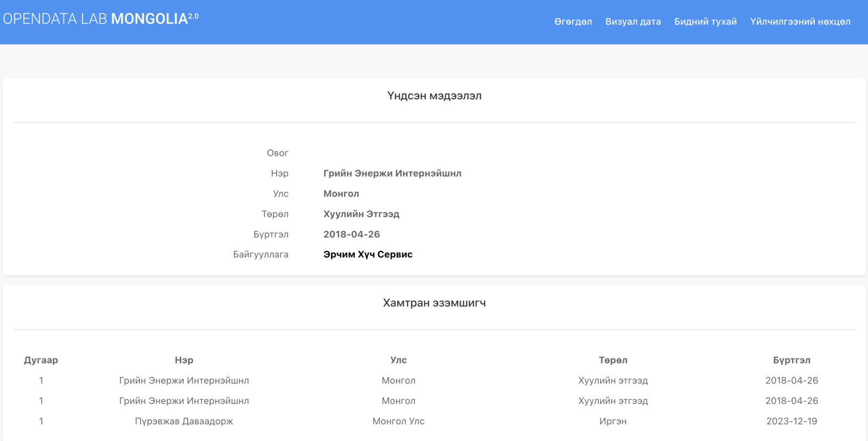This screenshot has height=441, width=868.
Task: Click the Дугаар column header
Action: [41, 360]
